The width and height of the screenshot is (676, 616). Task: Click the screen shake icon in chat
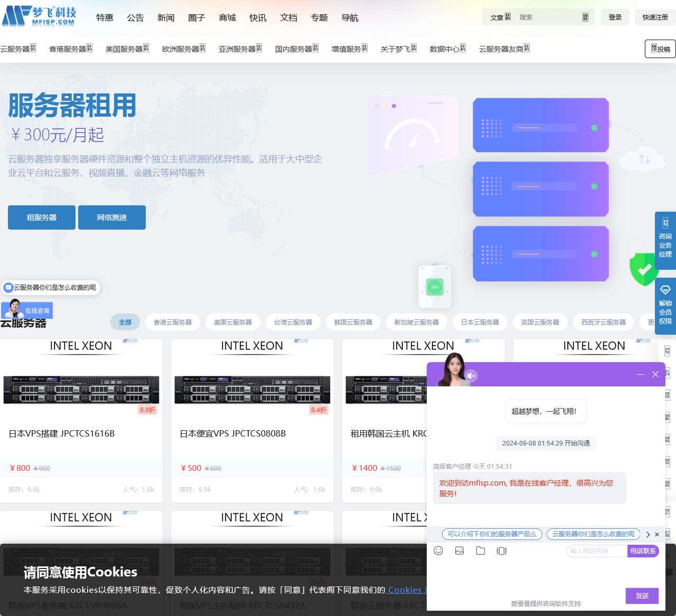click(x=502, y=551)
